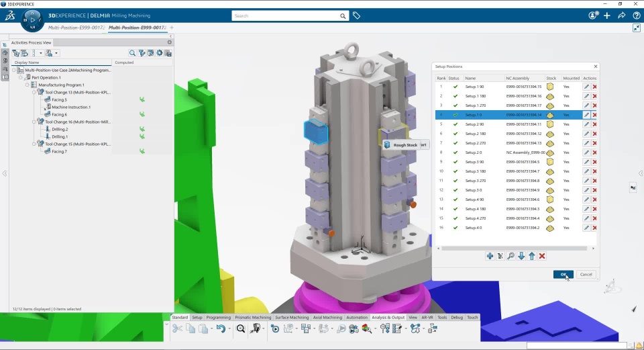Close the Setup Positions dialog

click(596, 67)
